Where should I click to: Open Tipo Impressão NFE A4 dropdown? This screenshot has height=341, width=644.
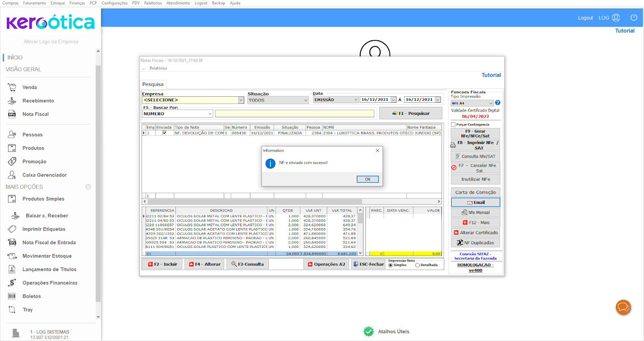point(491,103)
